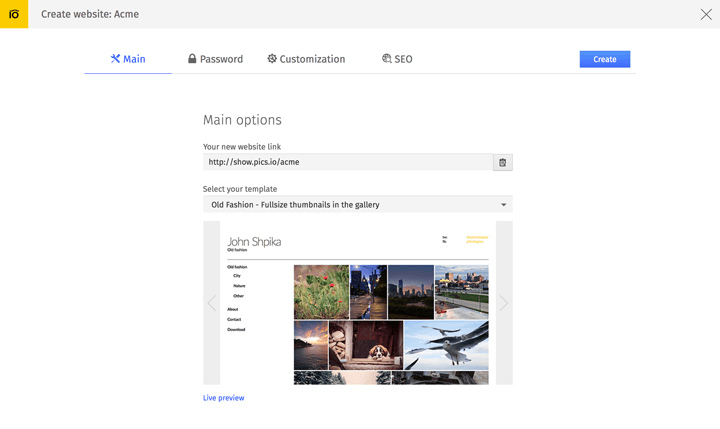
Task: Click the 'Select your template' label
Action: pos(240,189)
